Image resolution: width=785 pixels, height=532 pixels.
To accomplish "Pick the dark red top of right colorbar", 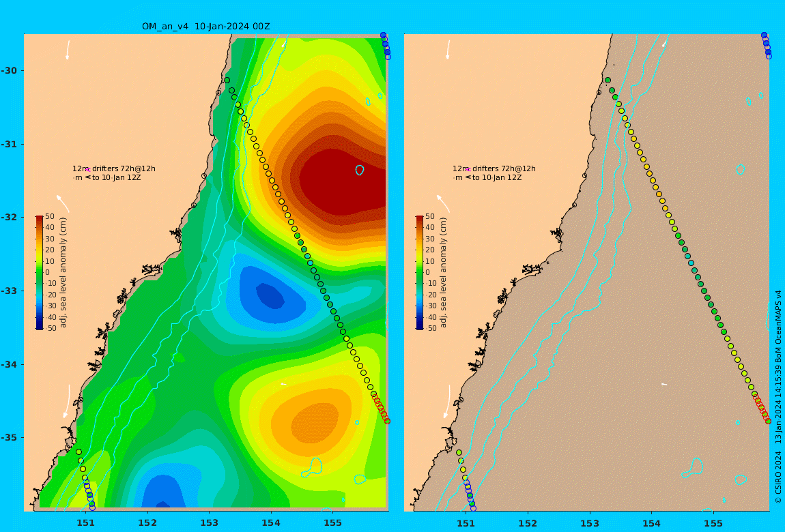I will [x=420, y=218].
